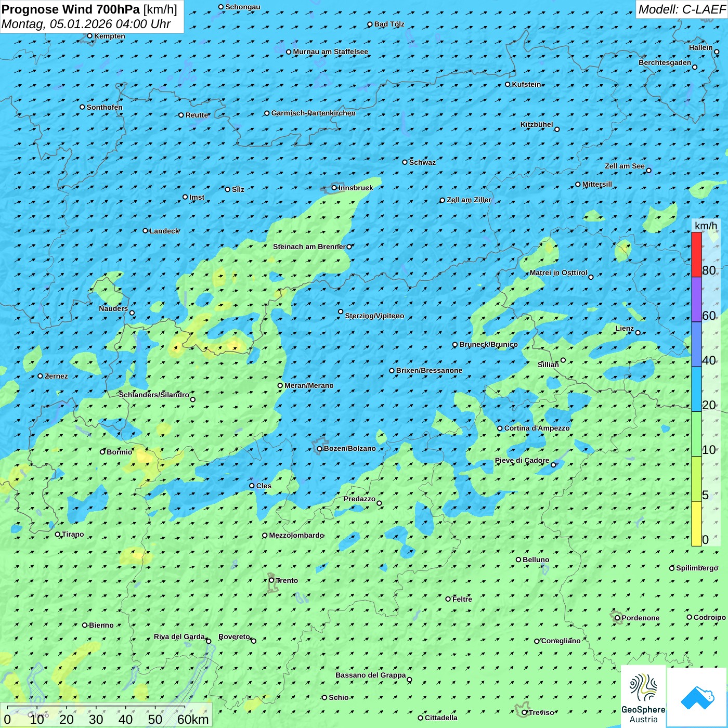Image resolution: width=728 pixels, height=728 pixels.
Task: Click the Zernez location marker
Action: [x=41, y=376]
